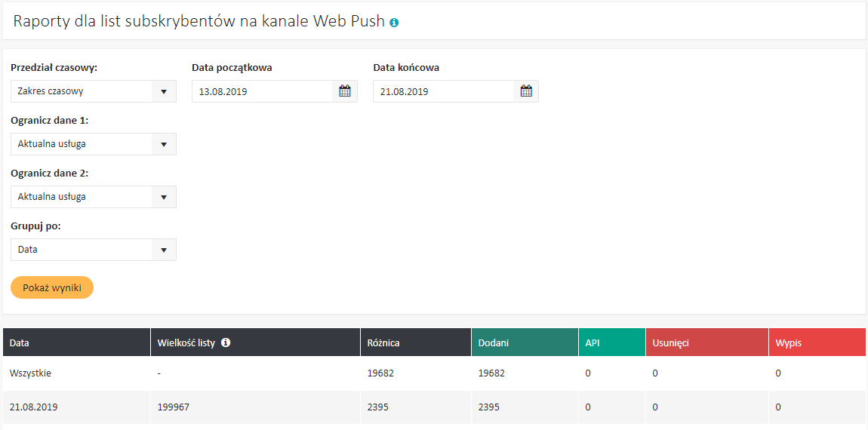Click the Różnica column header
The image size is (868, 430).
pos(382,342)
